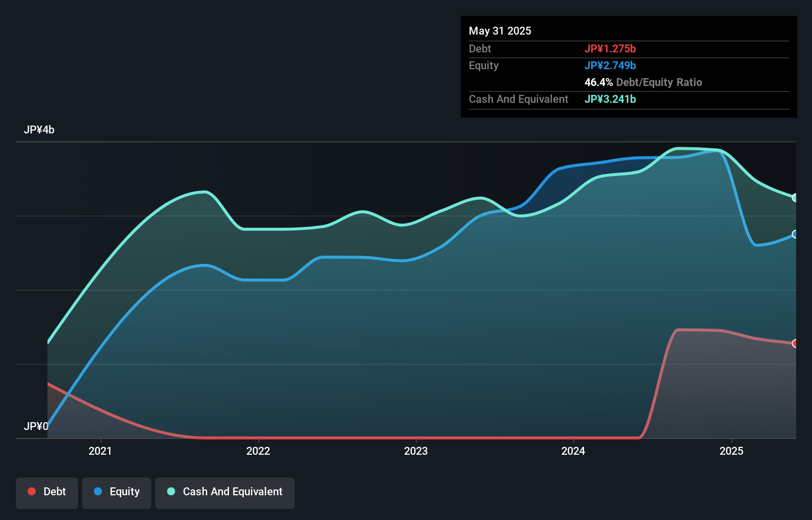Viewport: 812px width, 520px height.
Task: Toggle the Cash And Equivalent legend button
Action: tap(225, 493)
